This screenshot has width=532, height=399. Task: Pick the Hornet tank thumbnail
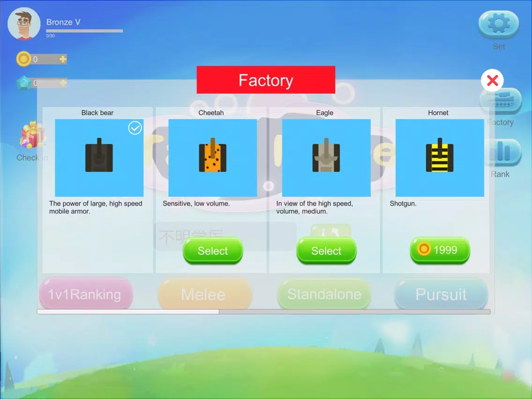(440, 158)
